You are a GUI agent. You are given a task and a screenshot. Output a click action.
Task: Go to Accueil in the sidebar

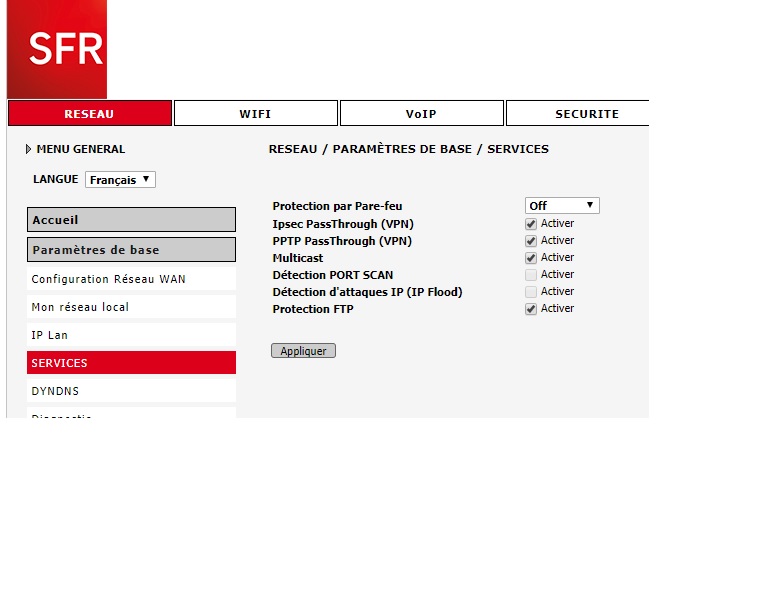pos(131,220)
